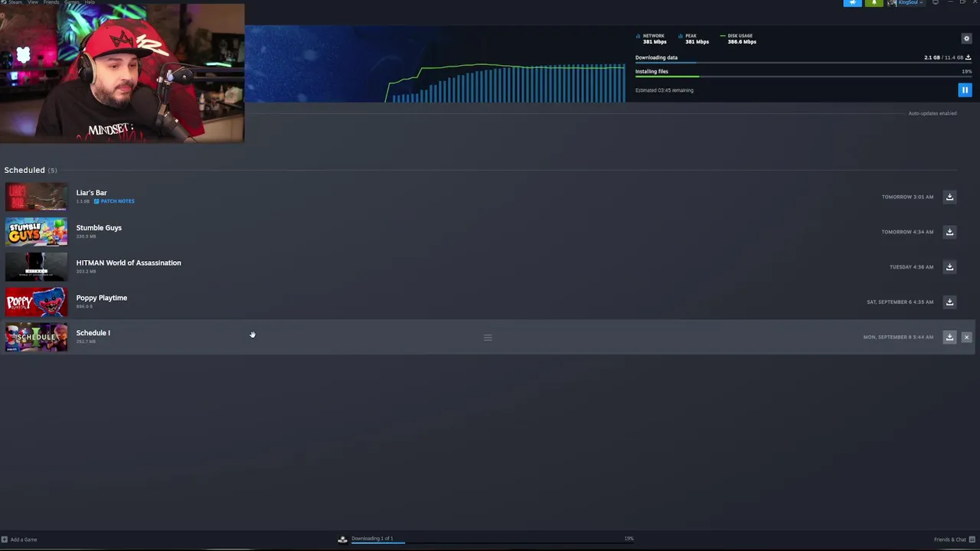Screen dimensions: 980x551
Task: Click Tuesday 4:36 AM schedule time
Action: click(x=911, y=267)
